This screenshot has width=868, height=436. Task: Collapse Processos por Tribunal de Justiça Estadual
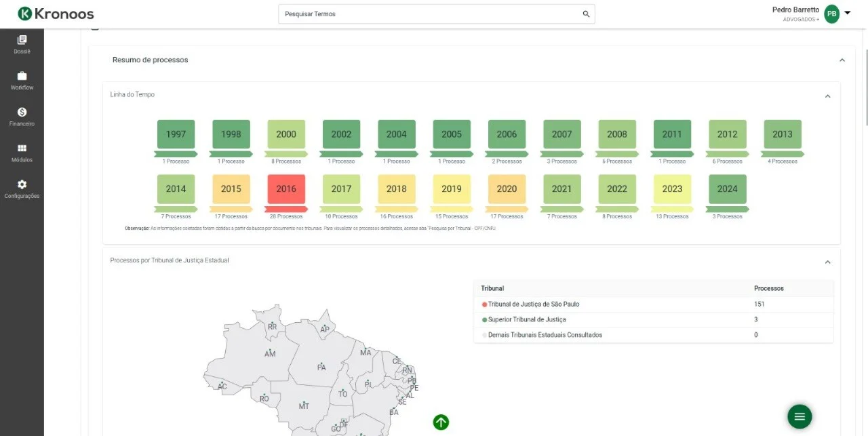(x=827, y=262)
